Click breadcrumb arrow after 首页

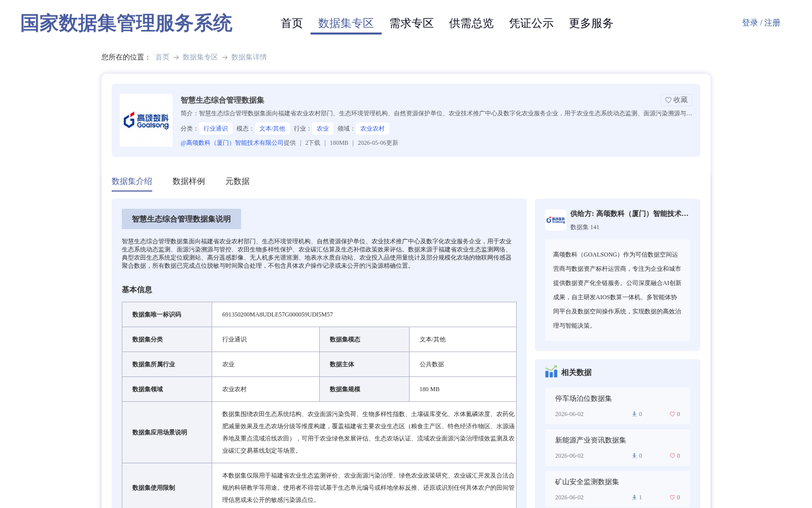click(x=176, y=57)
